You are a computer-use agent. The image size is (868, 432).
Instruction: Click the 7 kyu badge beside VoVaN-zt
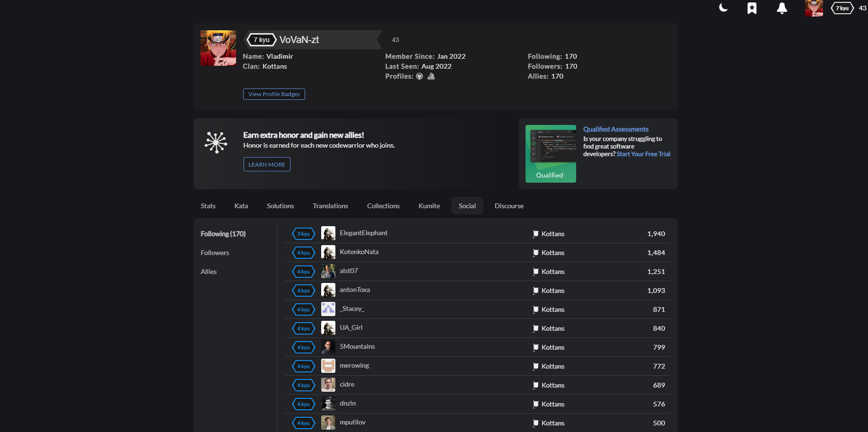[262, 40]
